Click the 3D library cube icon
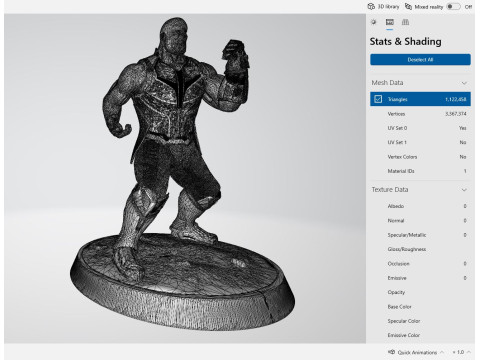The image size is (480, 360). point(371,6)
